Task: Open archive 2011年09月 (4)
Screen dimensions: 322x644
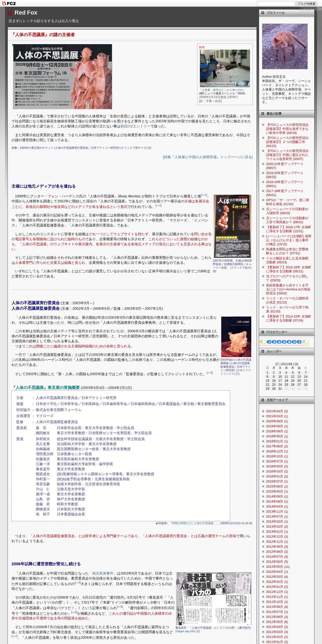Action: tap(277, 607)
